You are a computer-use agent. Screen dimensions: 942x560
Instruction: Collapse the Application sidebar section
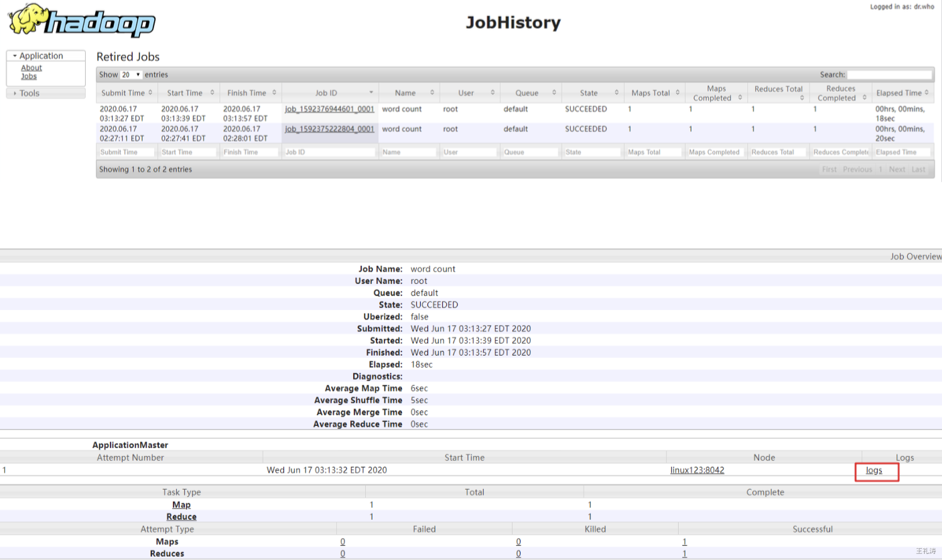pos(46,56)
